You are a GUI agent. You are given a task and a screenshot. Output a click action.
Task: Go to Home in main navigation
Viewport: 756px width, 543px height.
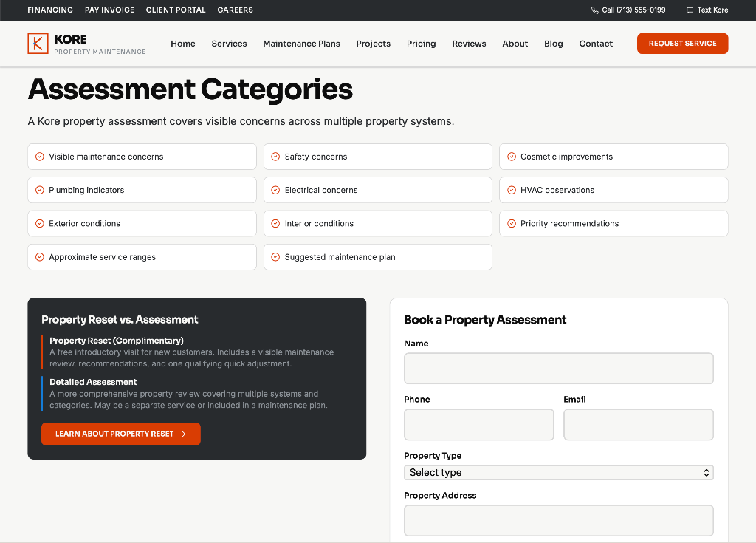click(x=183, y=44)
